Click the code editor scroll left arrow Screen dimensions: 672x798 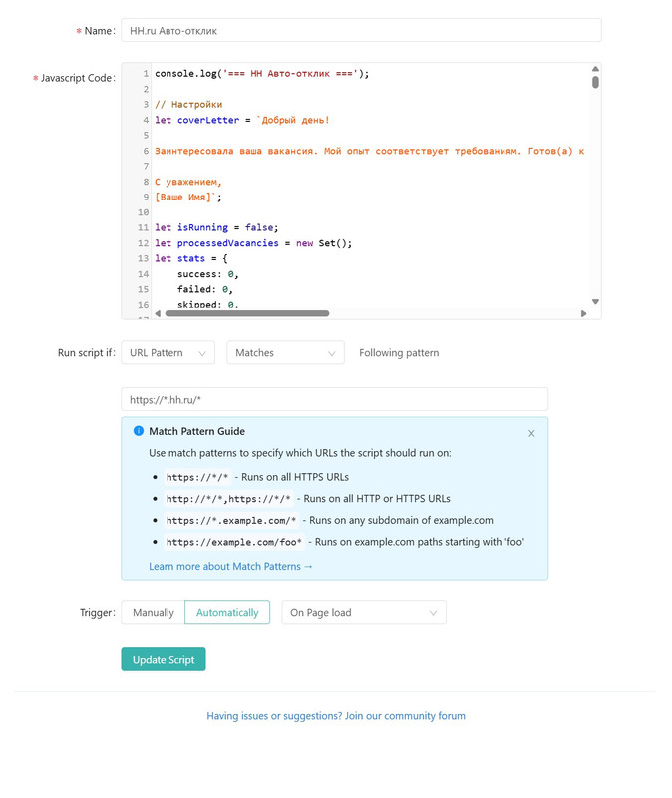coord(158,313)
